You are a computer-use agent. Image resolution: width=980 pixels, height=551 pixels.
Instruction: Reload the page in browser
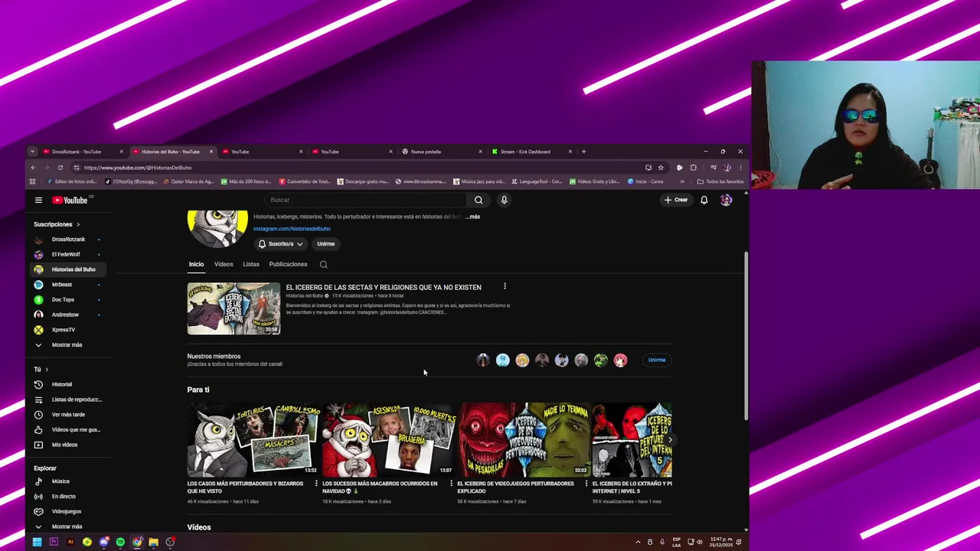(60, 168)
